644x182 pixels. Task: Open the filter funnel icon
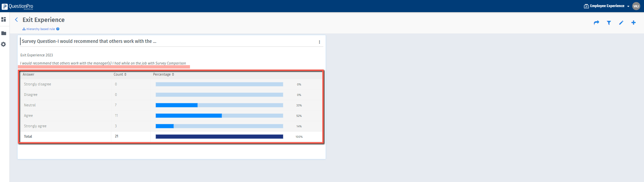click(609, 23)
